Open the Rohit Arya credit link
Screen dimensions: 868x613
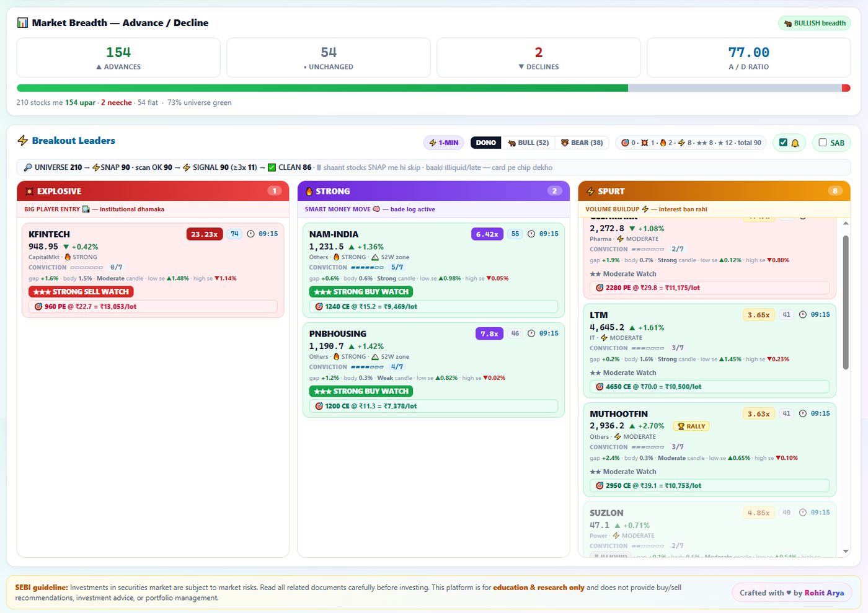pyautogui.click(x=824, y=593)
